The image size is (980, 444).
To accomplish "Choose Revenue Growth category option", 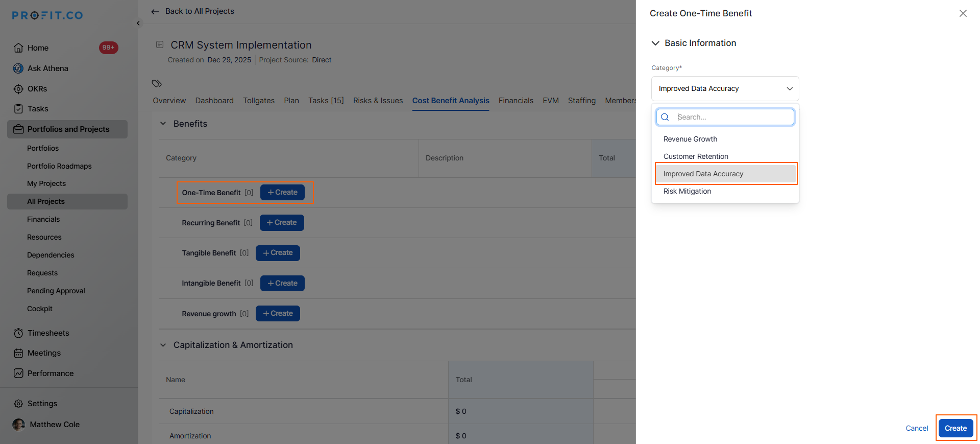I will 690,139.
